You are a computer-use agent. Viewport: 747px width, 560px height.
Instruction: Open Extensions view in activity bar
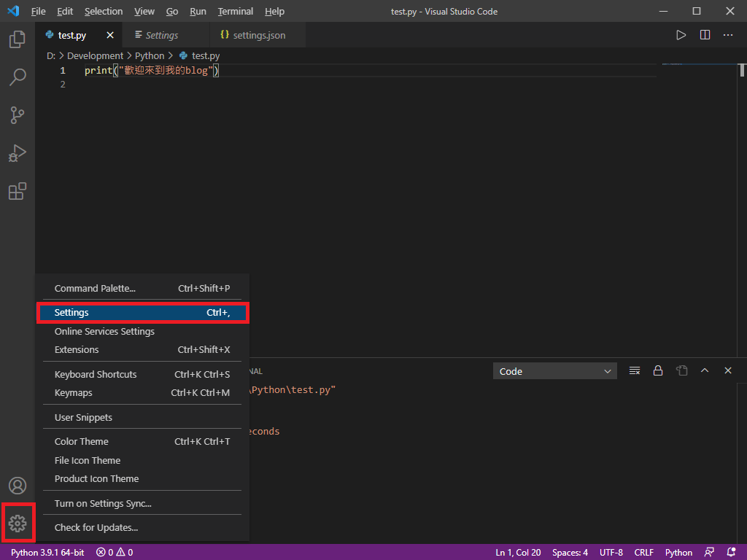[18, 192]
